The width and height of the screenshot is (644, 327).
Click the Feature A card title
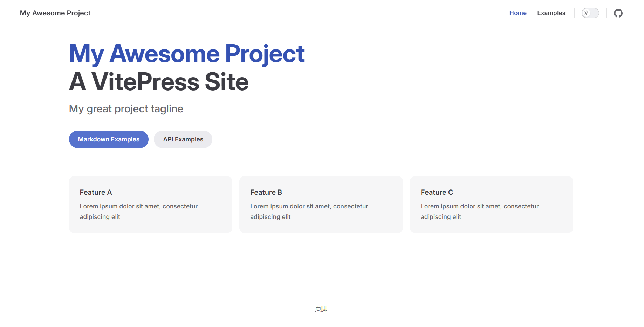(x=96, y=192)
